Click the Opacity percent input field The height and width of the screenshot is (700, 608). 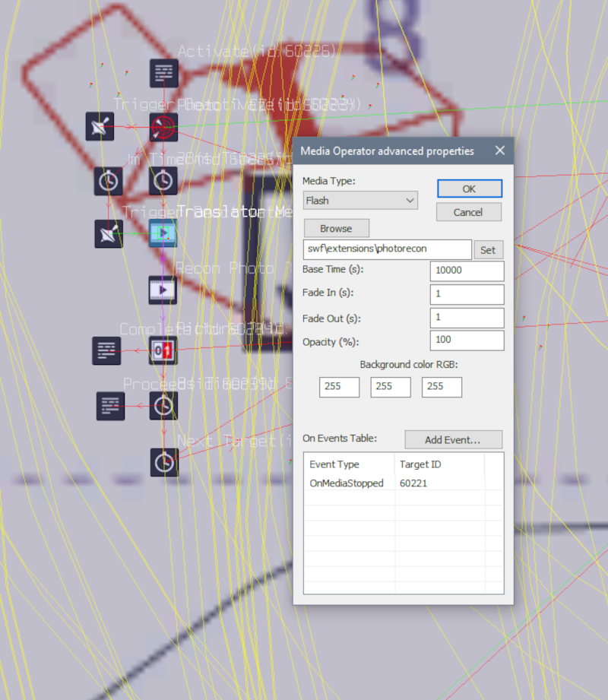coord(467,340)
